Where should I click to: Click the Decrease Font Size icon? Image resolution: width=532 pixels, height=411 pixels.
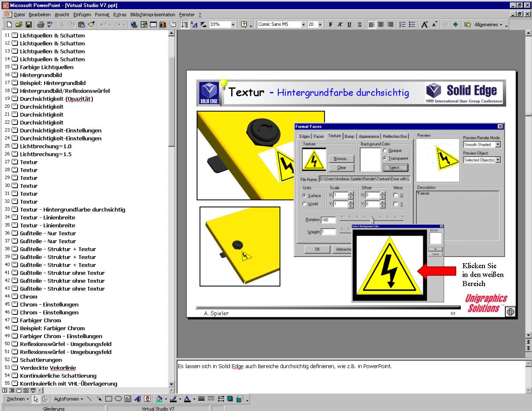(435, 25)
